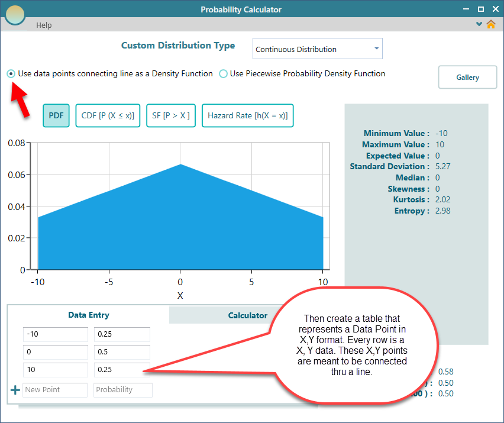Open the distribution Gallery
The width and height of the screenshot is (504, 423).
(x=467, y=77)
